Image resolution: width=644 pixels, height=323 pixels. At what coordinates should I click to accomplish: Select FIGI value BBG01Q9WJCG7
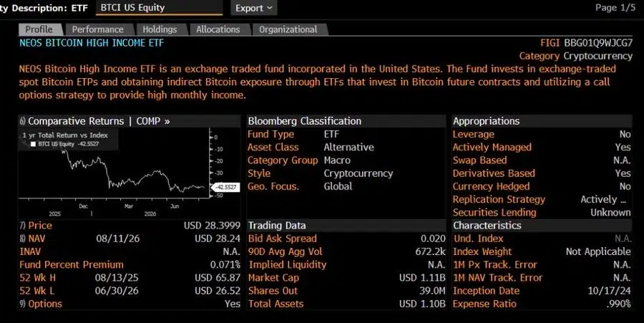click(598, 43)
